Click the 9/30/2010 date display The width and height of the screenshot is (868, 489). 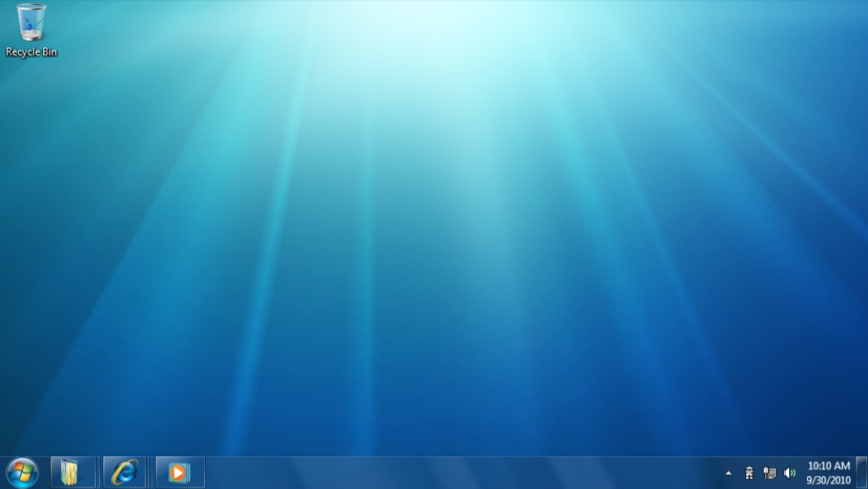pos(828,480)
